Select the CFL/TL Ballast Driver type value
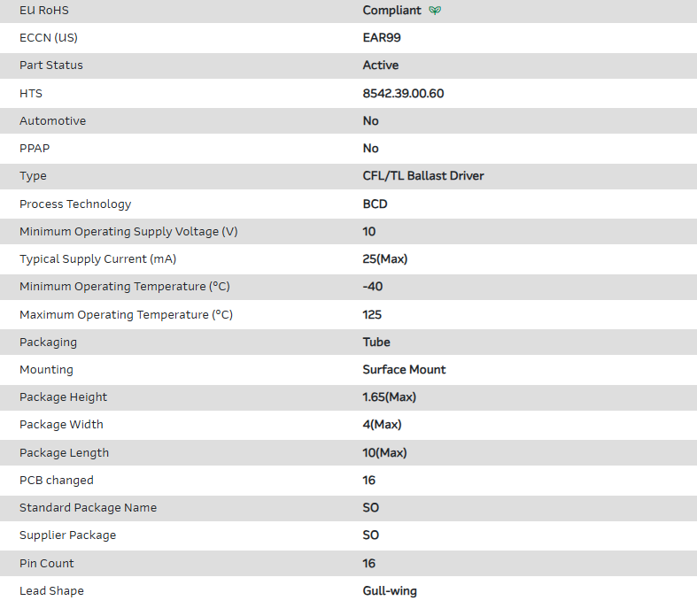Screen dimensions: 697x616 pos(423,176)
